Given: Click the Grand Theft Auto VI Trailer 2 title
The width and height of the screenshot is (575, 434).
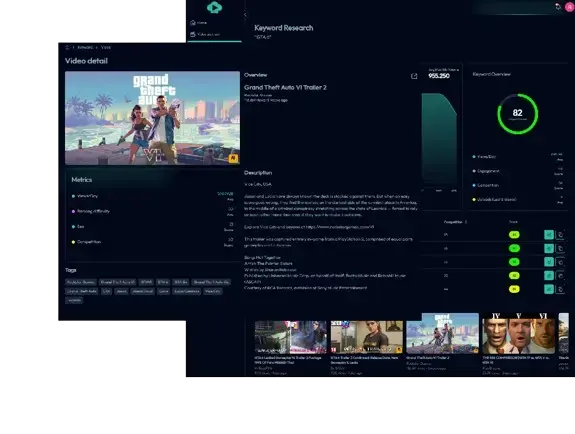Looking at the screenshot, I should (x=285, y=87).
